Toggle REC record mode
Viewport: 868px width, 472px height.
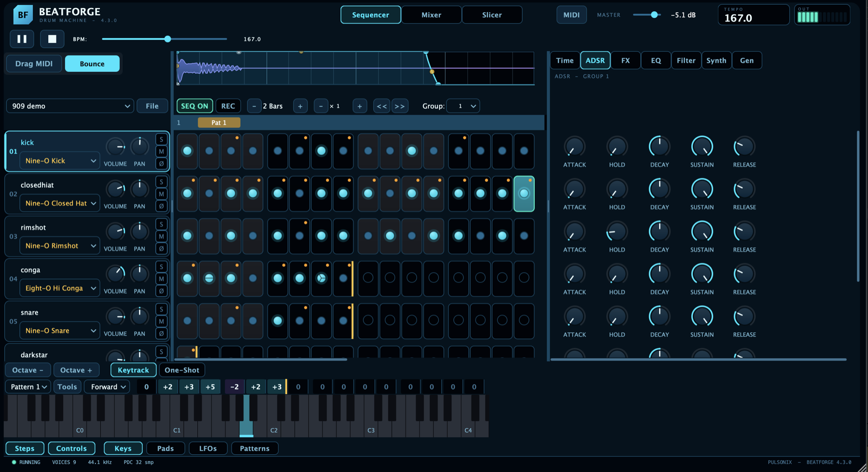pyautogui.click(x=228, y=106)
